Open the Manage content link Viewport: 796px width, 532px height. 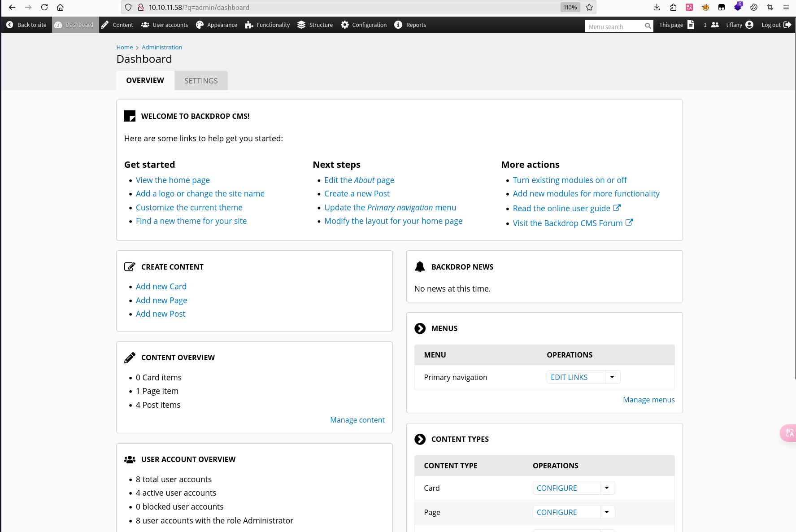coord(357,420)
